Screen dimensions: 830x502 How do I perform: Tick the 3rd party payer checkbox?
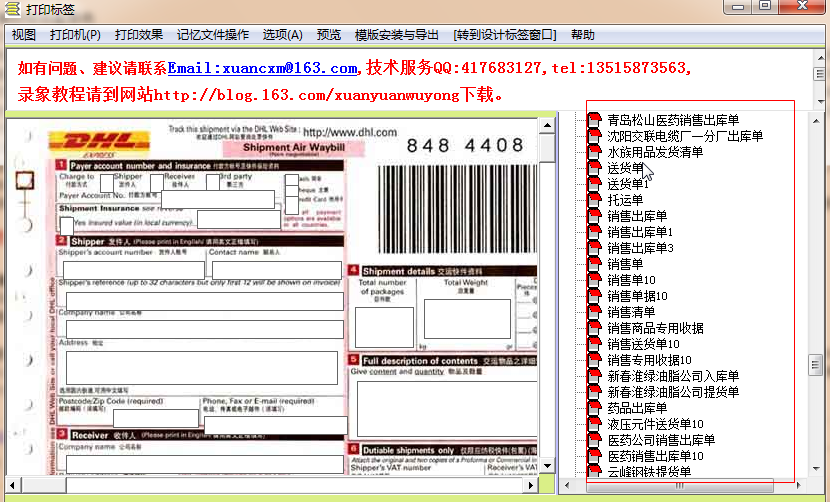213,182
